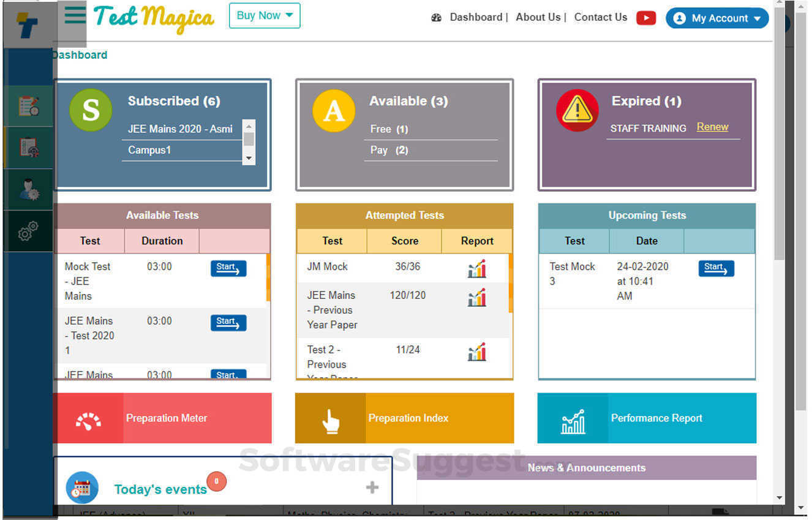Open the hamburger menu next to Test Magica logo
Viewport: 812px width, 520px height.
pyautogui.click(x=73, y=16)
